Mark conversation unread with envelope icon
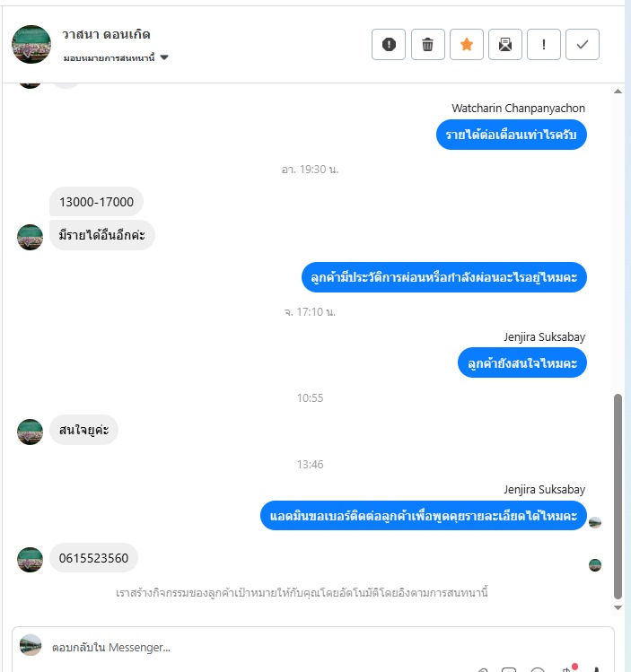 [x=505, y=45]
